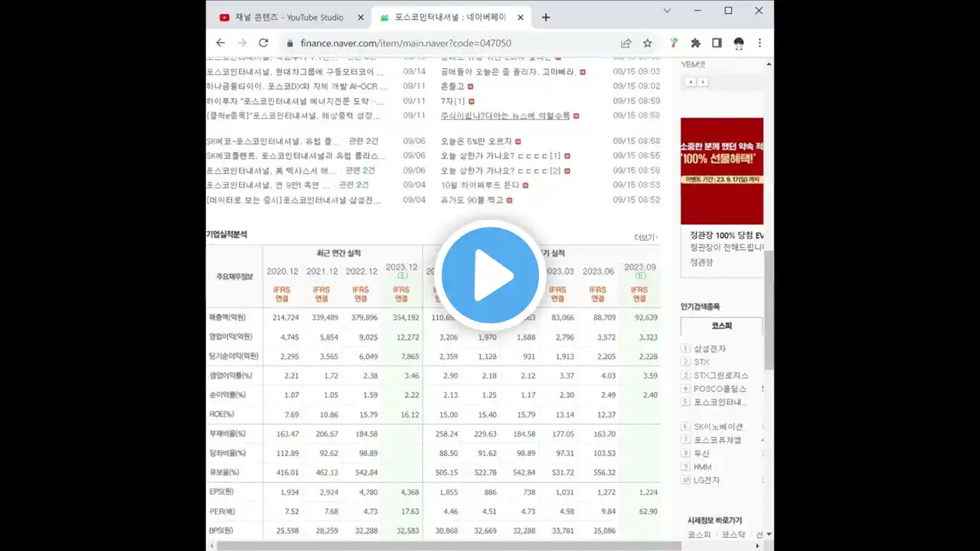Viewport: 980px width, 551px height.
Task: Click PER value 62.90 in 2023.09(E) column
Action: coord(648,511)
